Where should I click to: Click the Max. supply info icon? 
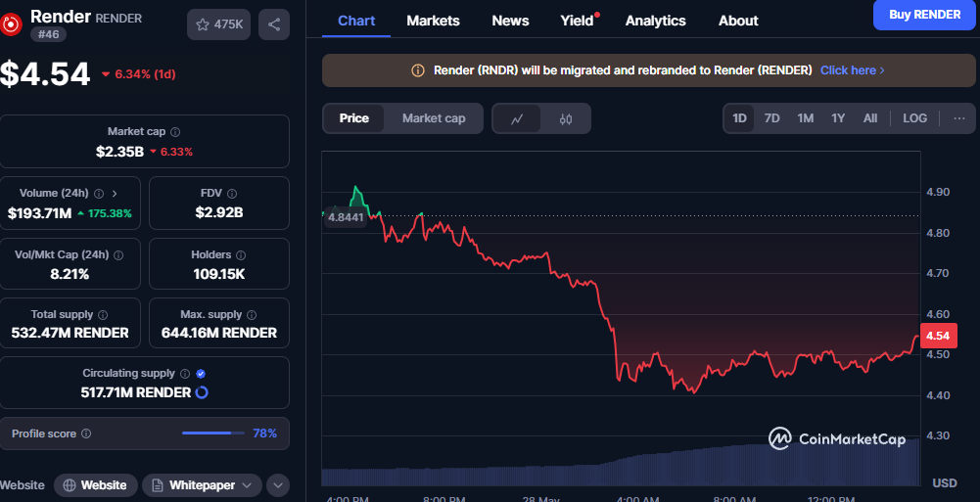(x=252, y=315)
